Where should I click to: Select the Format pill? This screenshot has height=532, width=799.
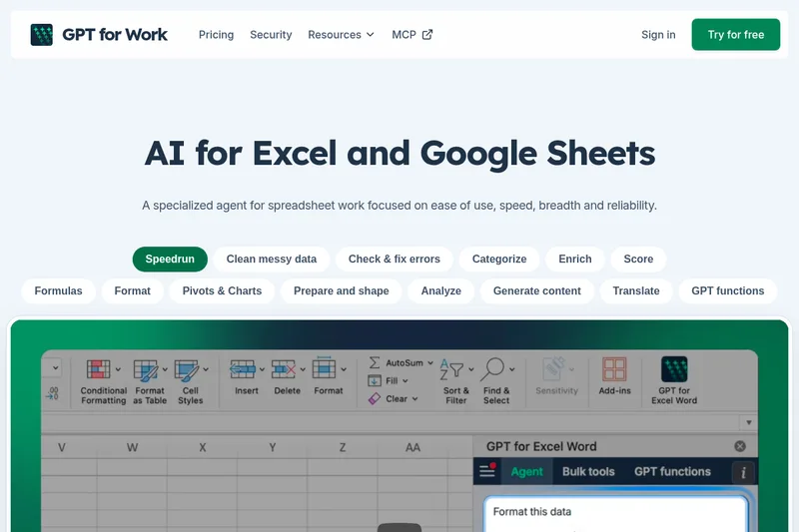133,291
